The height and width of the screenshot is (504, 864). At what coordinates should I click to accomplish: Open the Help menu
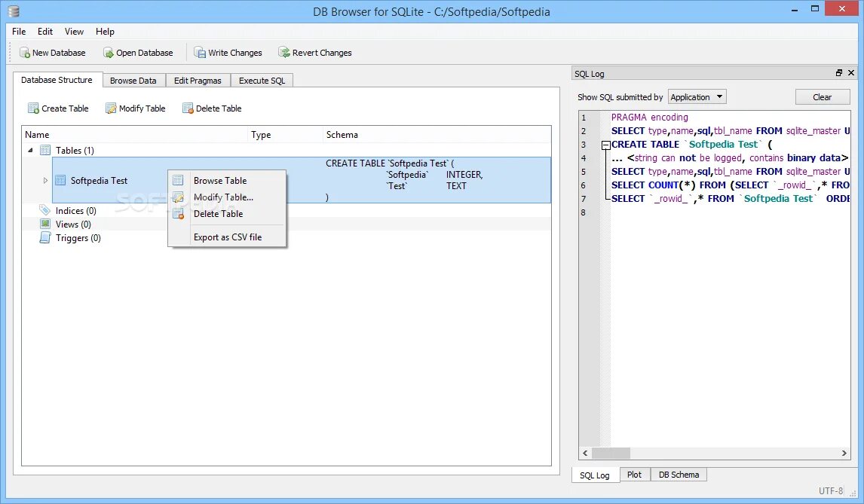point(105,32)
